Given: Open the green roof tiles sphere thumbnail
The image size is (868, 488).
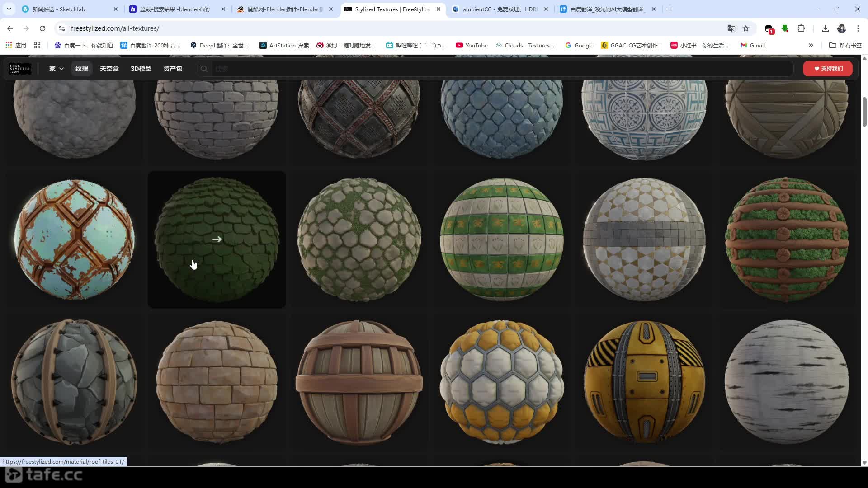Looking at the screenshot, I should [217, 239].
